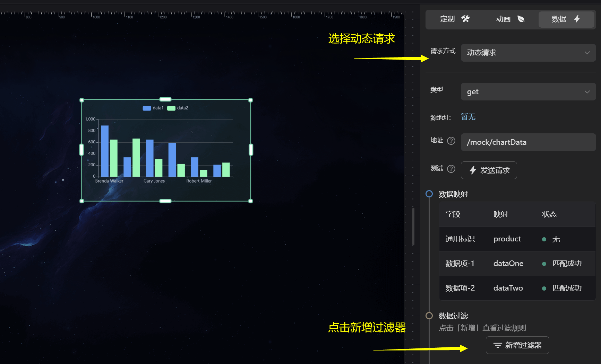Screen dimensions: 601x364
Task: Click the wrench tools icon beside 定制
Action: [x=465, y=19]
